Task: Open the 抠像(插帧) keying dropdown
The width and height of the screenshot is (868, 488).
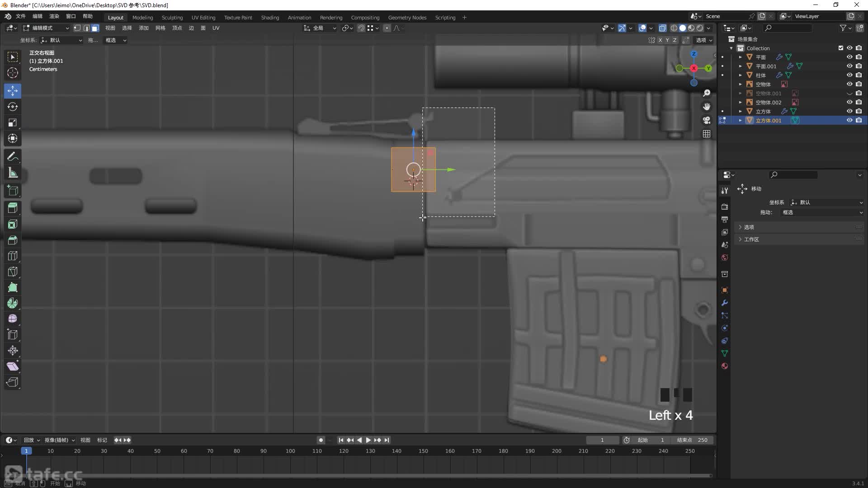Action: [60, 440]
